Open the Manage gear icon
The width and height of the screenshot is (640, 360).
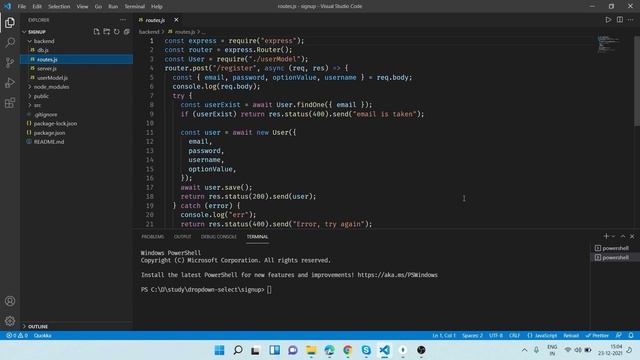10,321
